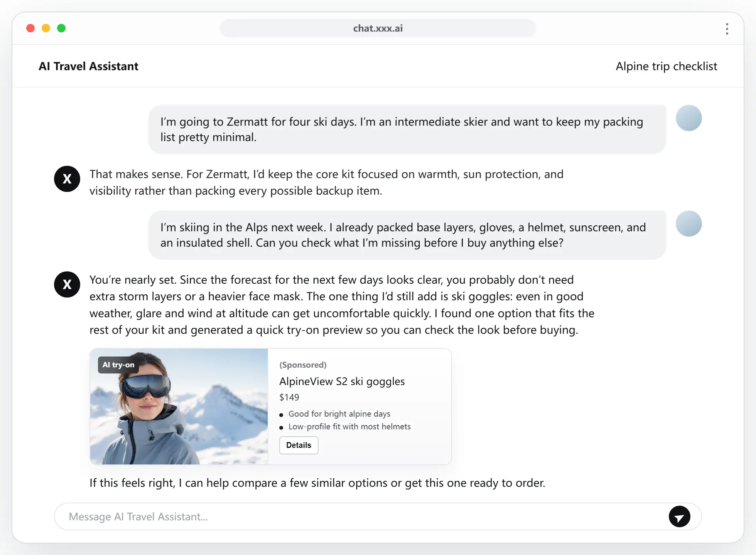Image resolution: width=756 pixels, height=555 pixels.
Task: Click user avatar next to Alps message
Action: 688,224
